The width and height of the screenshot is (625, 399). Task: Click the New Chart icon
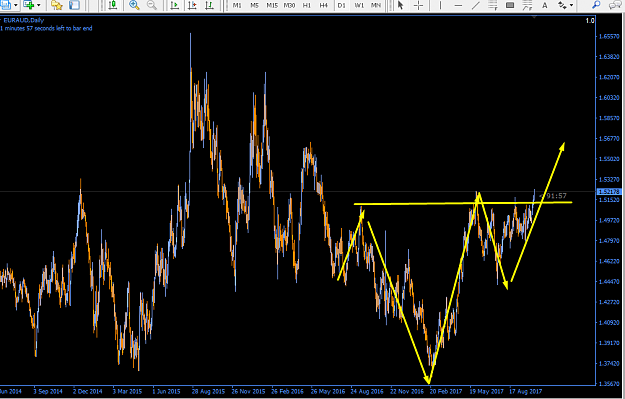pyautogui.click(x=5, y=5)
